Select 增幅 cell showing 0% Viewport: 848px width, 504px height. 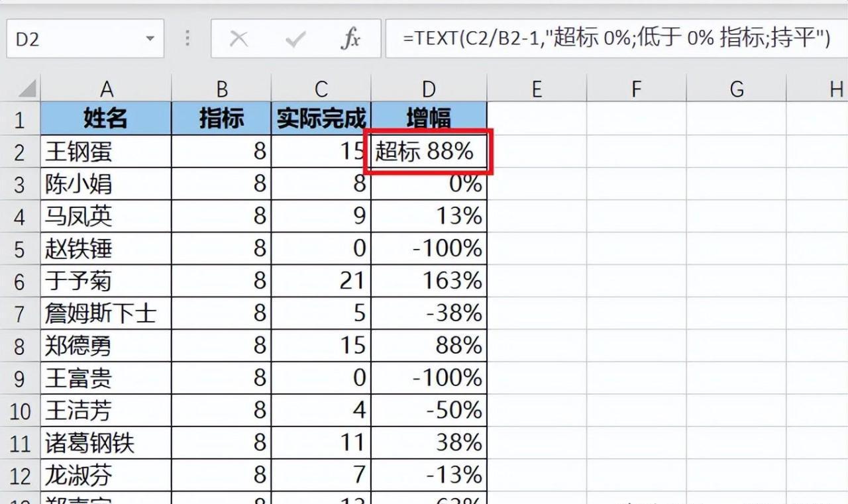[429, 184]
